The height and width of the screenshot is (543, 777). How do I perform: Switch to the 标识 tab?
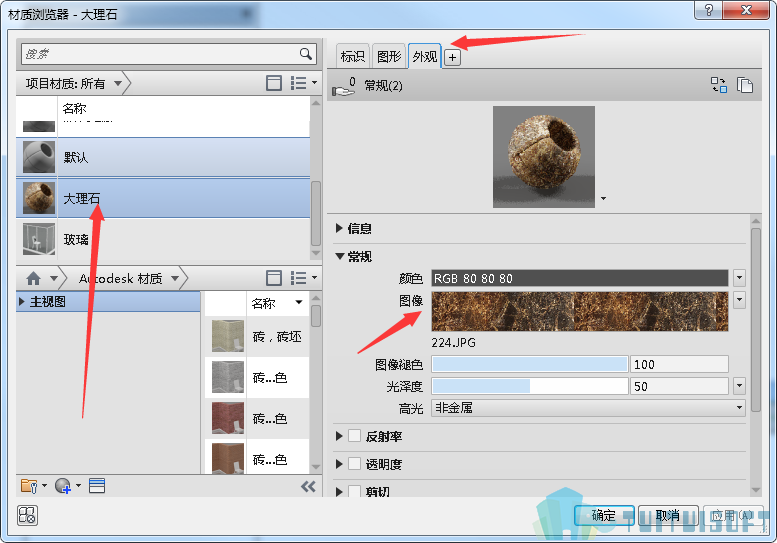(x=352, y=56)
